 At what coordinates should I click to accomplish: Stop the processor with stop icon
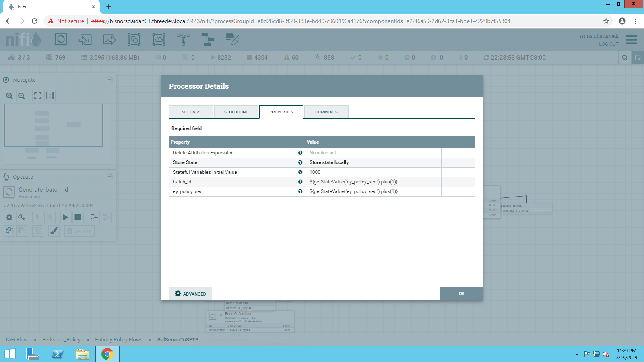(78, 218)
